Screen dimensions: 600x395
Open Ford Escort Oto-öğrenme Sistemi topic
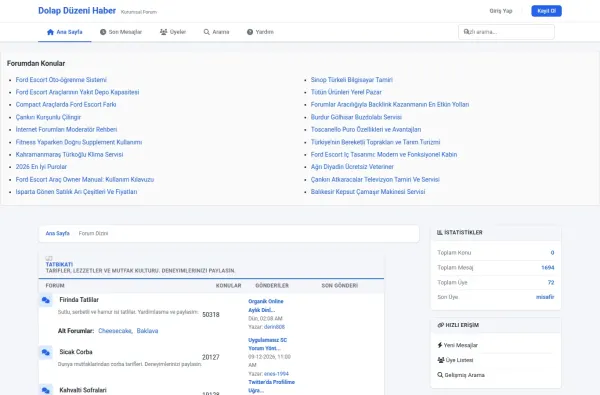pyautogui.click(x=61, y=80)
